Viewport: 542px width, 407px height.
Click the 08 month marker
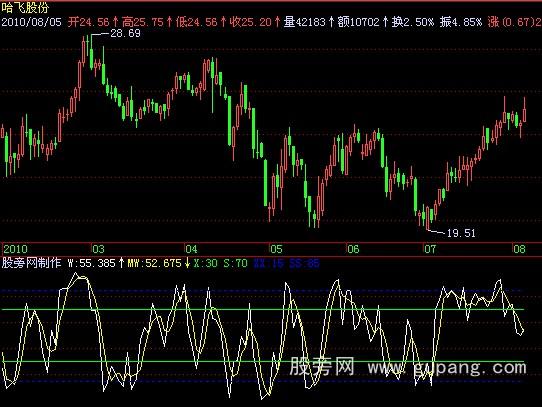[x=519, y=249]
